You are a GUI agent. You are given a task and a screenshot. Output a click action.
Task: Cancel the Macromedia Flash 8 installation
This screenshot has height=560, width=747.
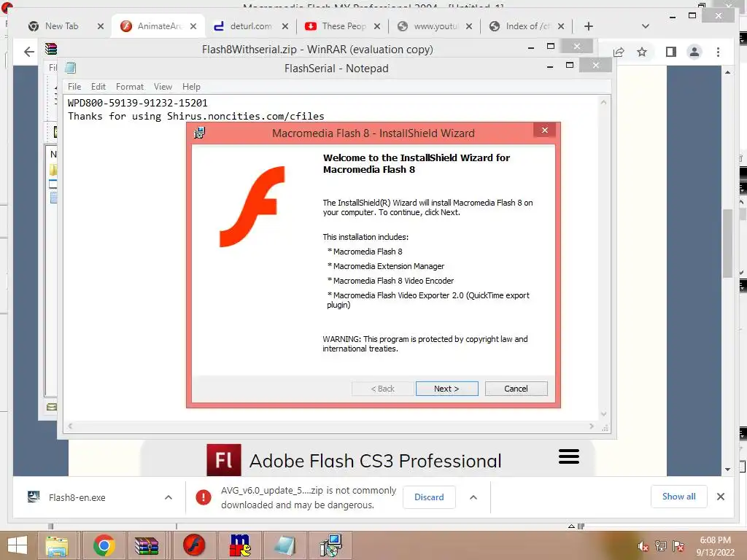[516, 389]
